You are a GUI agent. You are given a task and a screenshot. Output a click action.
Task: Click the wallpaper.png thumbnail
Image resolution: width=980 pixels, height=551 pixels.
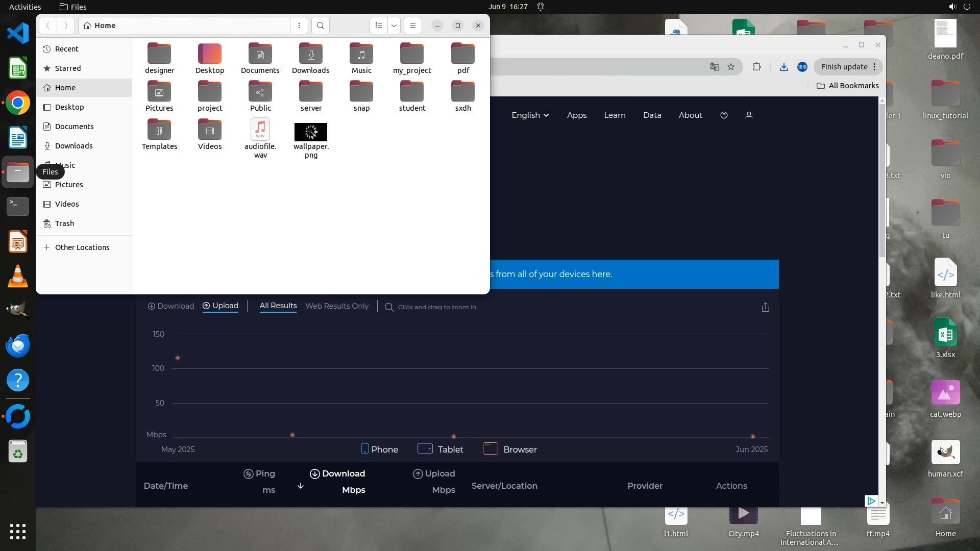click(x=310, y=132)
